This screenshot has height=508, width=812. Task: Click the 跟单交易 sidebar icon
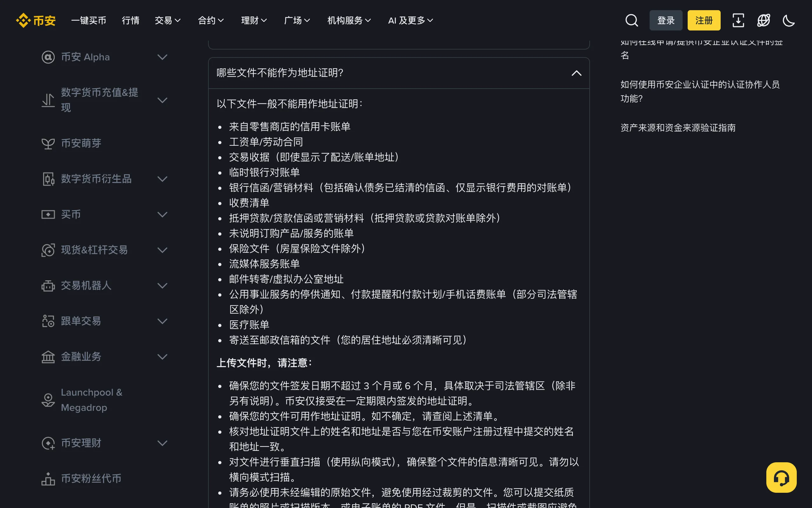[48, 321]
